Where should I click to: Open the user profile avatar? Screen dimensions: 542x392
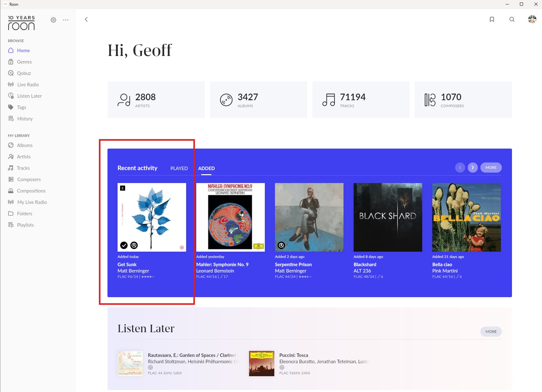click(532, 19)
